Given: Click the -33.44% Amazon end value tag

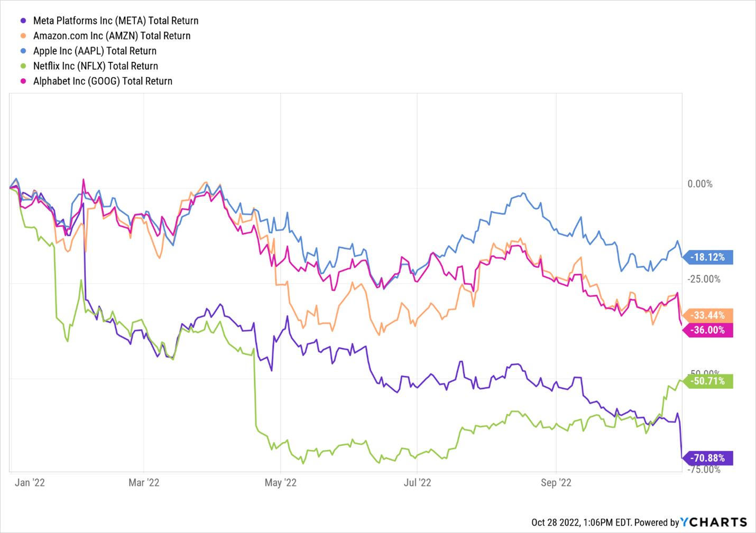Looking at the screenshot, I should point(709,315).
